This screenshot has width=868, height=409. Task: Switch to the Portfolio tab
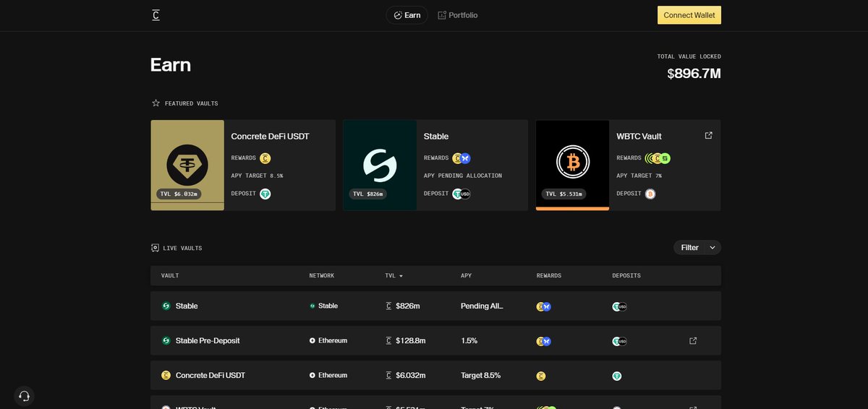pyautogui.click(x=458, y=15)
